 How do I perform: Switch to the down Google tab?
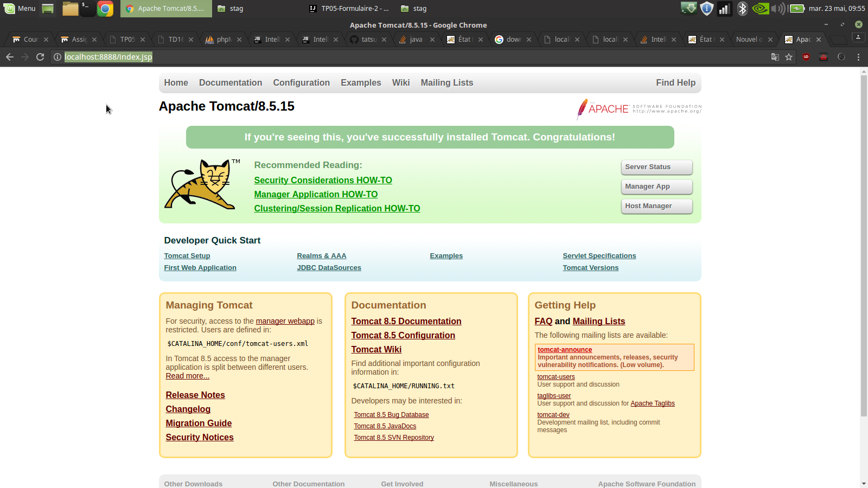(x=513, y=40)
